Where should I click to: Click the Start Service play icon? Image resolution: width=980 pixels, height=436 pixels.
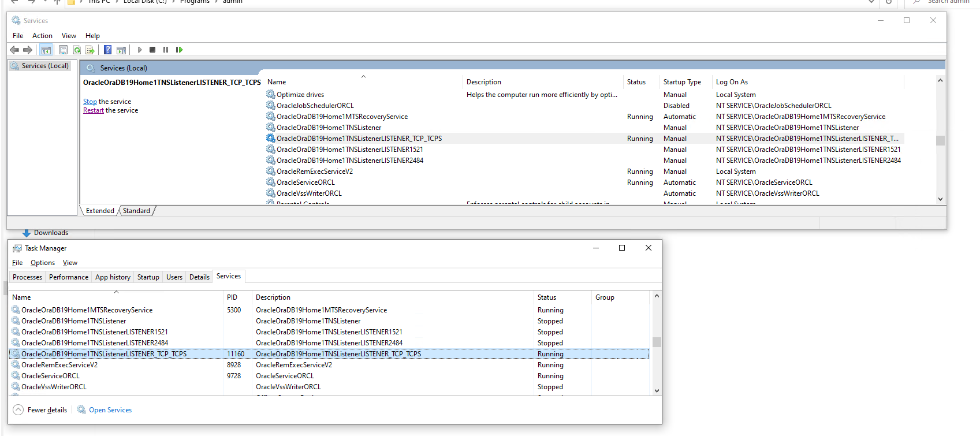click(x=140, y=50)
